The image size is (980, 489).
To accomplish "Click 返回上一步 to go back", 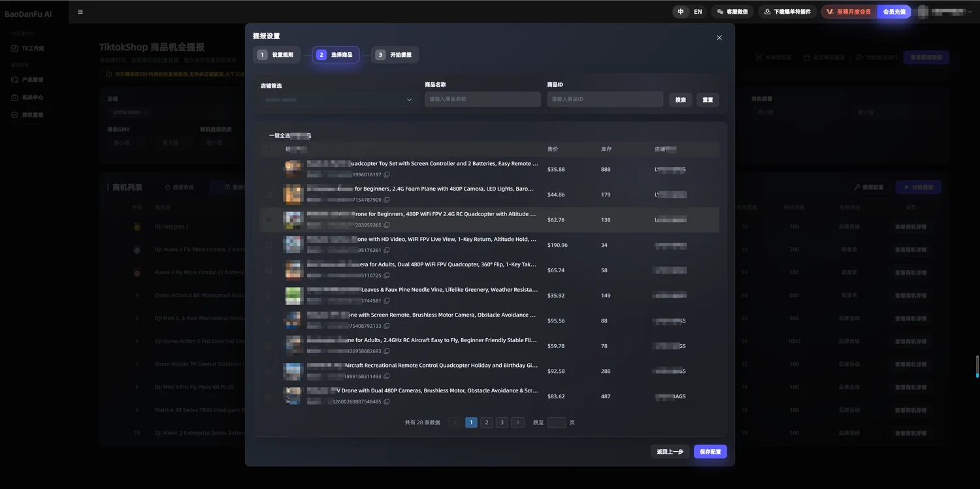I will click(670, 452).
